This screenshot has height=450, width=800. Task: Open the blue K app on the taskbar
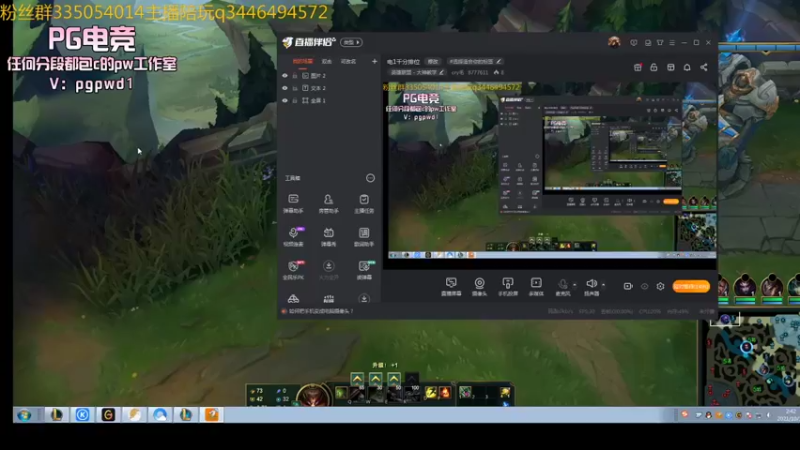point(82,415)
